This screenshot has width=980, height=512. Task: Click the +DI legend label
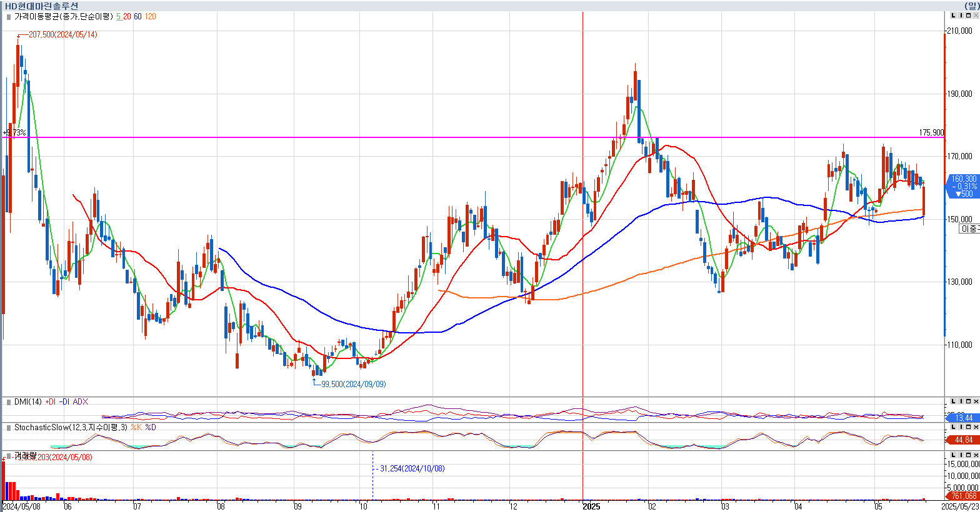[50, 401]
